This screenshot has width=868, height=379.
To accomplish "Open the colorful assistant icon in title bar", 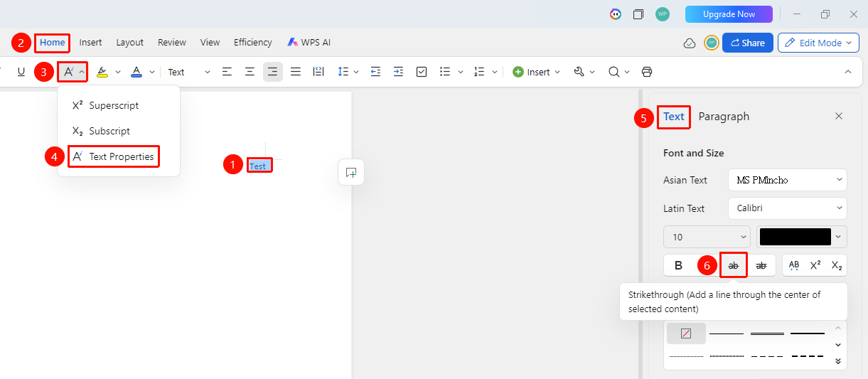I will 616,14.
